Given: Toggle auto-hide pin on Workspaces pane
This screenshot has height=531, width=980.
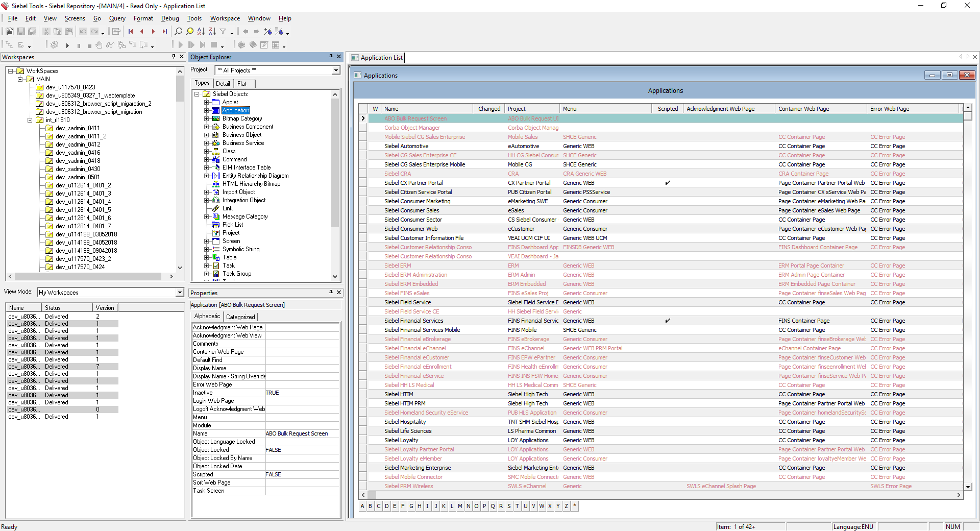Looking at the screenshot, I should click(174, 57).
